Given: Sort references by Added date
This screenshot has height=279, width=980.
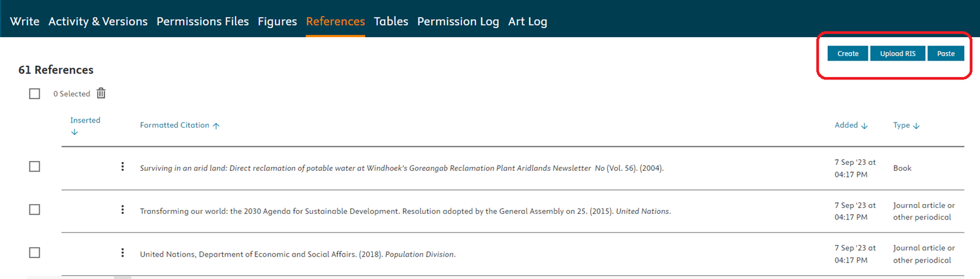Looking at the screenshot, I should coord(851,125).
